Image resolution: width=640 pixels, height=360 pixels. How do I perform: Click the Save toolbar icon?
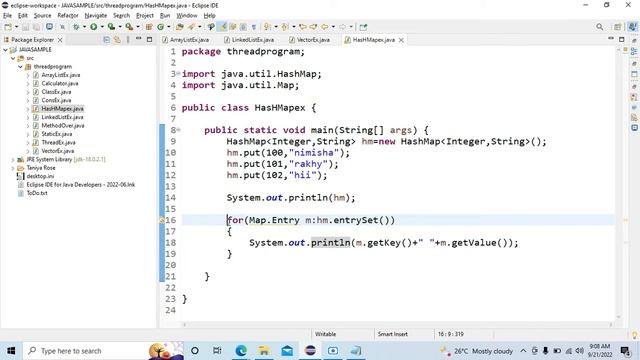click(x=26, y=27)
